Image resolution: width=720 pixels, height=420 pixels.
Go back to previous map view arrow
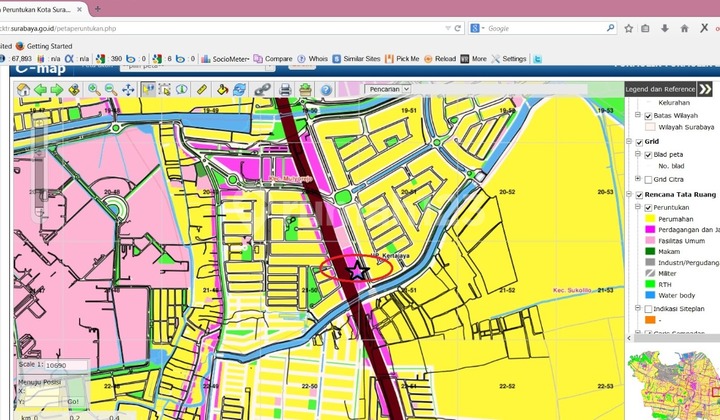[x=40, y=90]
